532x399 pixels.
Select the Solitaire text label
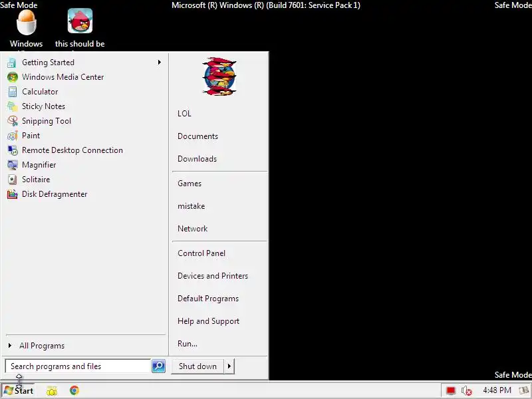36,180
